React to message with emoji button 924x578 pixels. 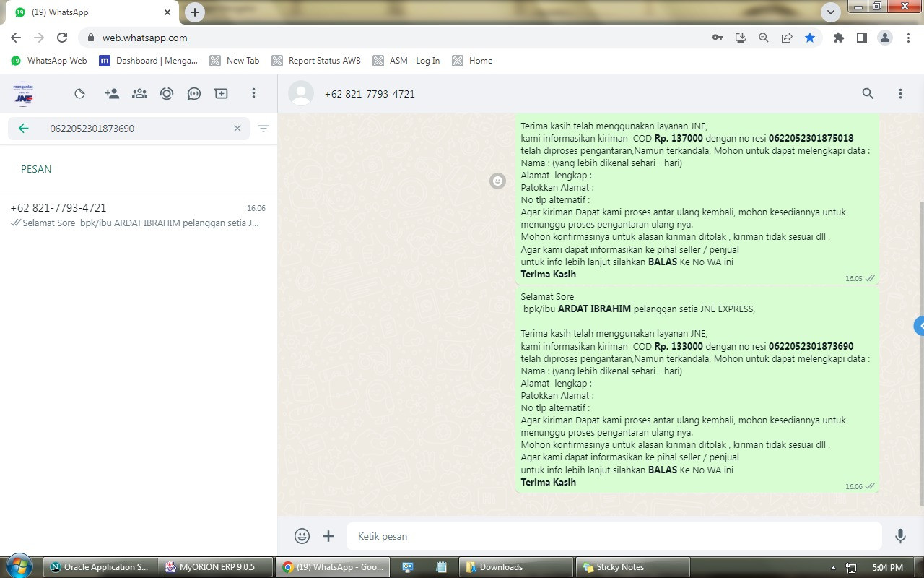[497, 181]
